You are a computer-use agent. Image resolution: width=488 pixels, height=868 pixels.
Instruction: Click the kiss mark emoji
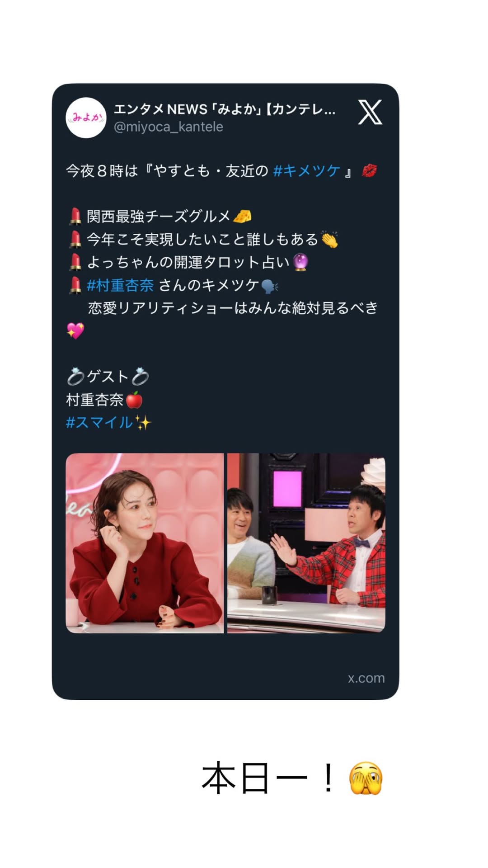(x=369, y=171)
